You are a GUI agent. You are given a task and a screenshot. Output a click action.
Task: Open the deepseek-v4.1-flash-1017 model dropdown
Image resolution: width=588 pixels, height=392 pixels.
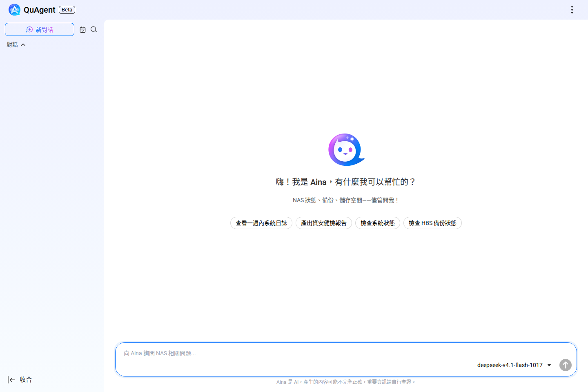514,365
